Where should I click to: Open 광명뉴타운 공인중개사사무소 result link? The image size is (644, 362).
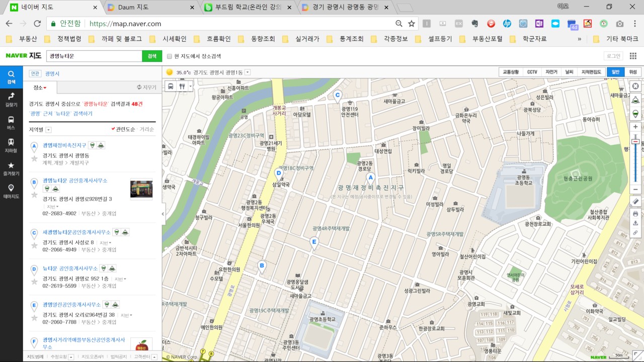tap(75, 180)
